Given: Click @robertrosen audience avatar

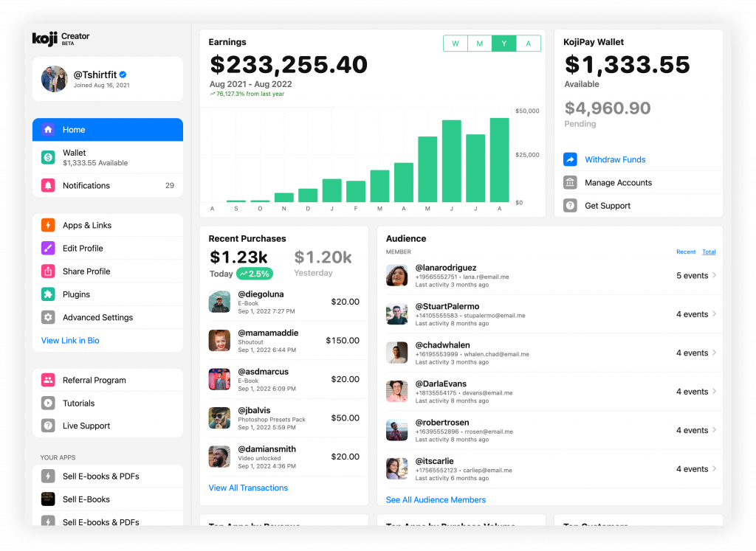Looking at the screenshot, I should coord(396,430).
